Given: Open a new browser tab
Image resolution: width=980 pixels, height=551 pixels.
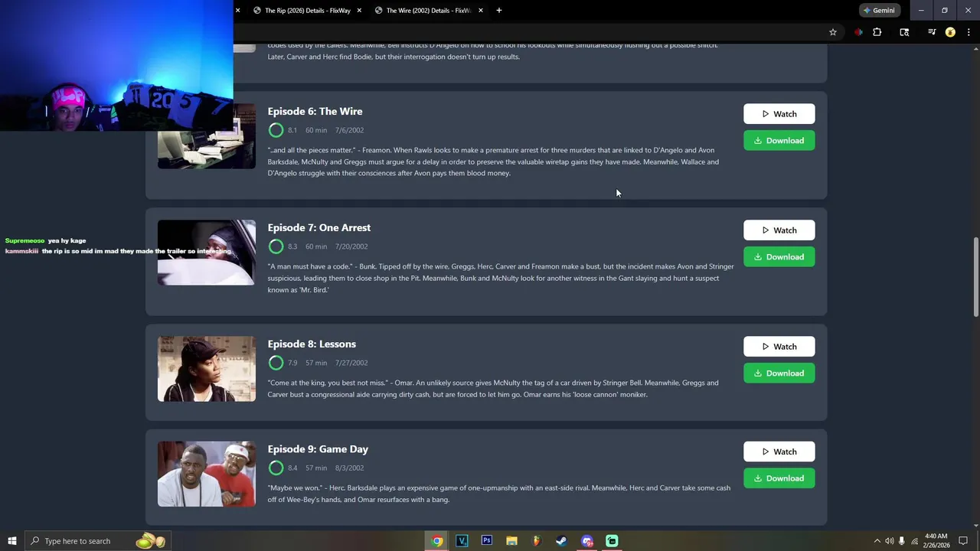Looking at the screenshot, I should click(499, 11).
